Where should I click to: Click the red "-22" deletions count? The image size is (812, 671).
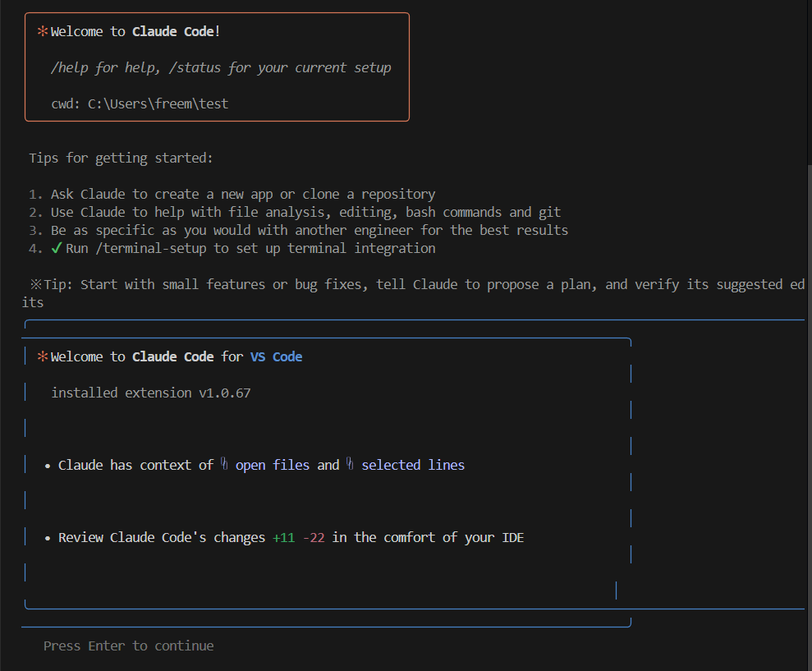coord(314,538)
